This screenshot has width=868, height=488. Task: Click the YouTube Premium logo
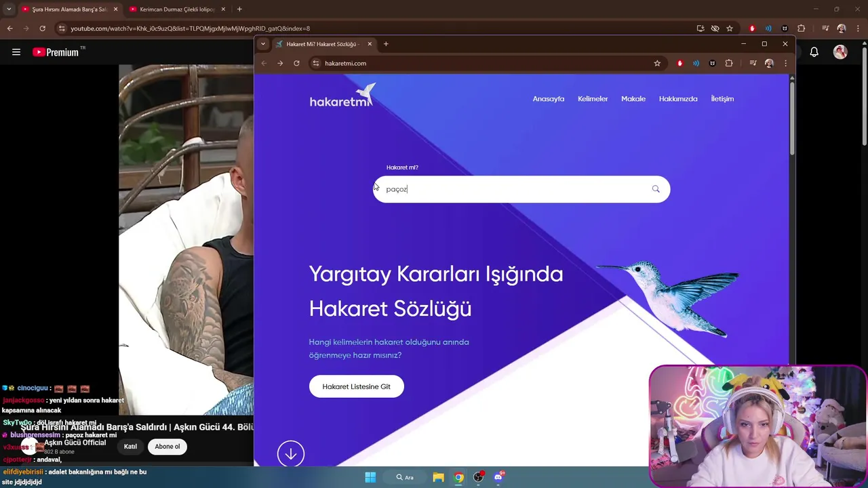[56, 52]
